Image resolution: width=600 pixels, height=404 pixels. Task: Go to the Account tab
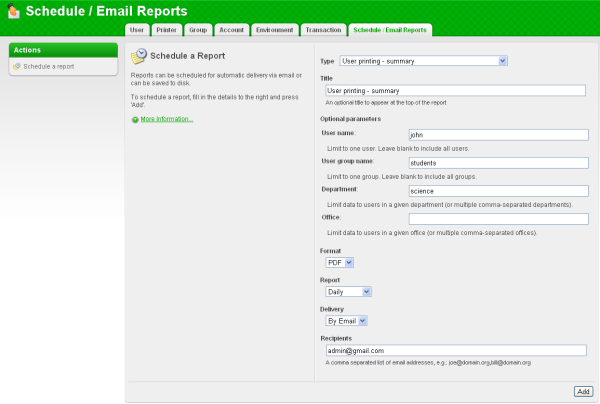pos(231,30)
